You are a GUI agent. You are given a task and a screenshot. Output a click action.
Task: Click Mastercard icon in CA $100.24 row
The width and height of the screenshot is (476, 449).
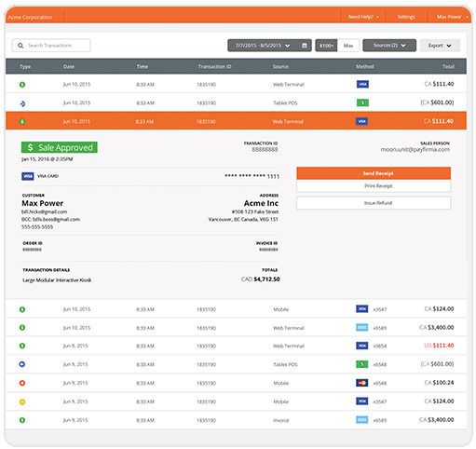(361, 383)
